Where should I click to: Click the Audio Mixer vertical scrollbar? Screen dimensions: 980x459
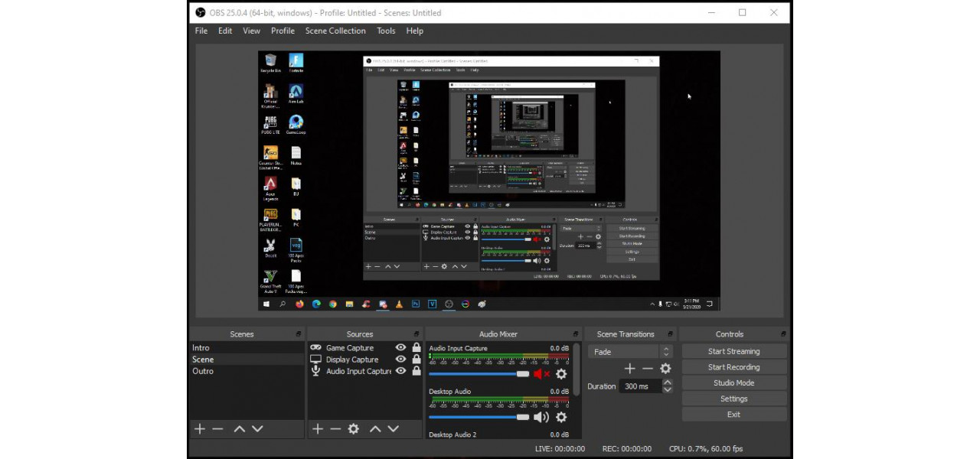pos(576,369)
